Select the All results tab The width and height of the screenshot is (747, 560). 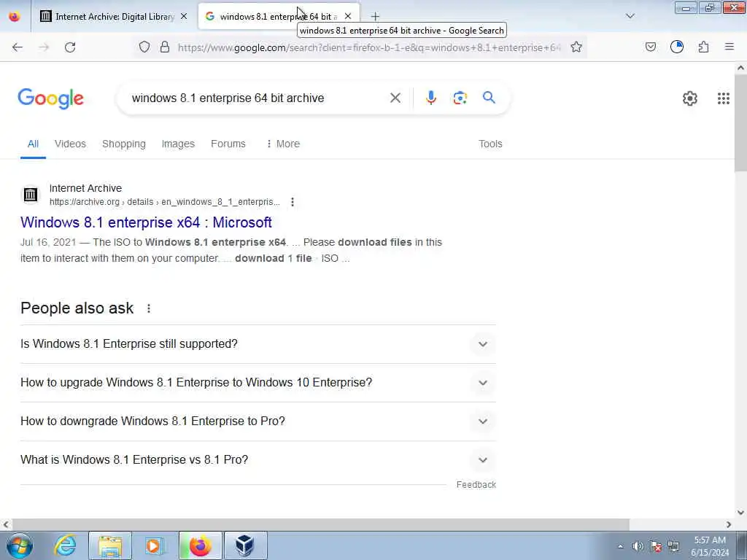coord(33,144)
